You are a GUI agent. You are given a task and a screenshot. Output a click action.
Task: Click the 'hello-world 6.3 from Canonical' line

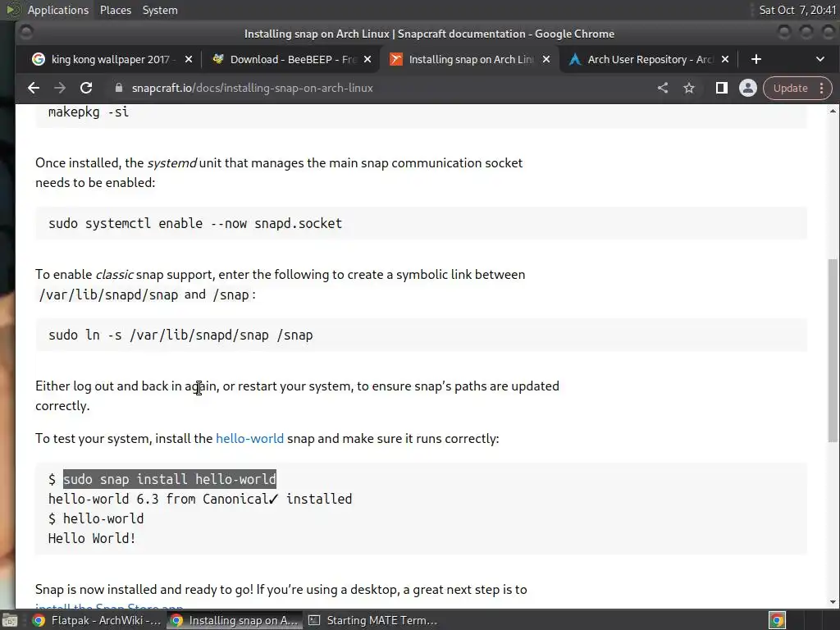(200, 499)
